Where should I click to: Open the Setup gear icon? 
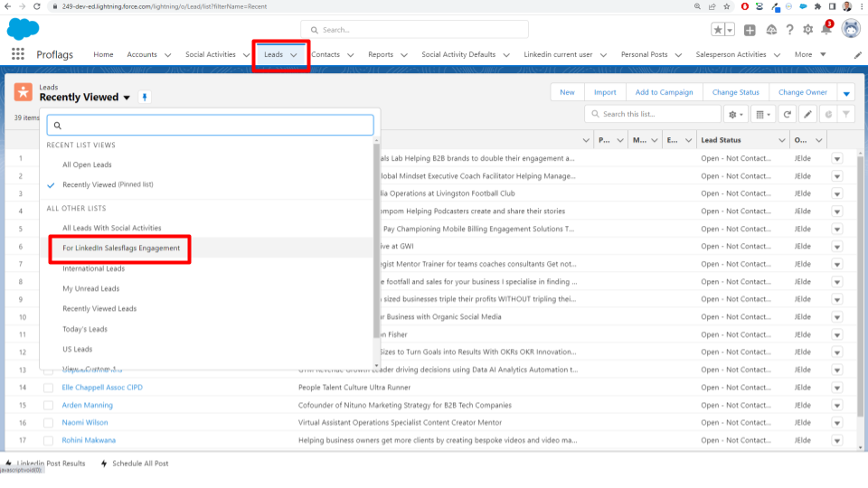tap(808, 30)
